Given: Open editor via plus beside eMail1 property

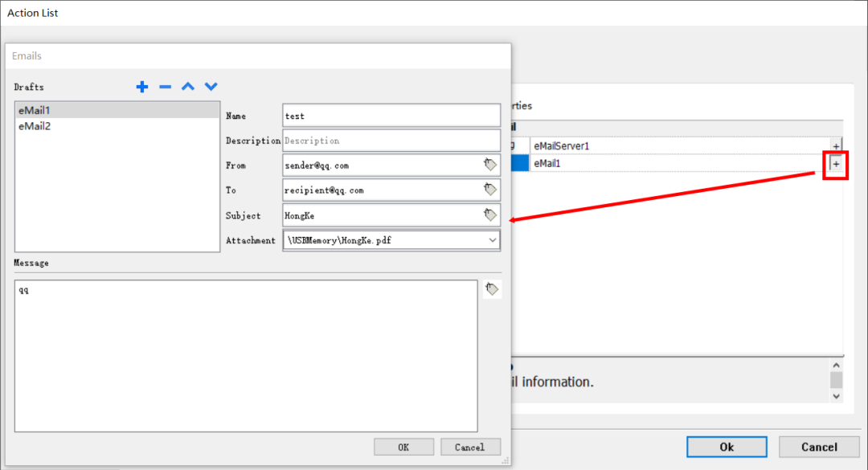Looking at the screenshot, I should (x=836, y=164).
